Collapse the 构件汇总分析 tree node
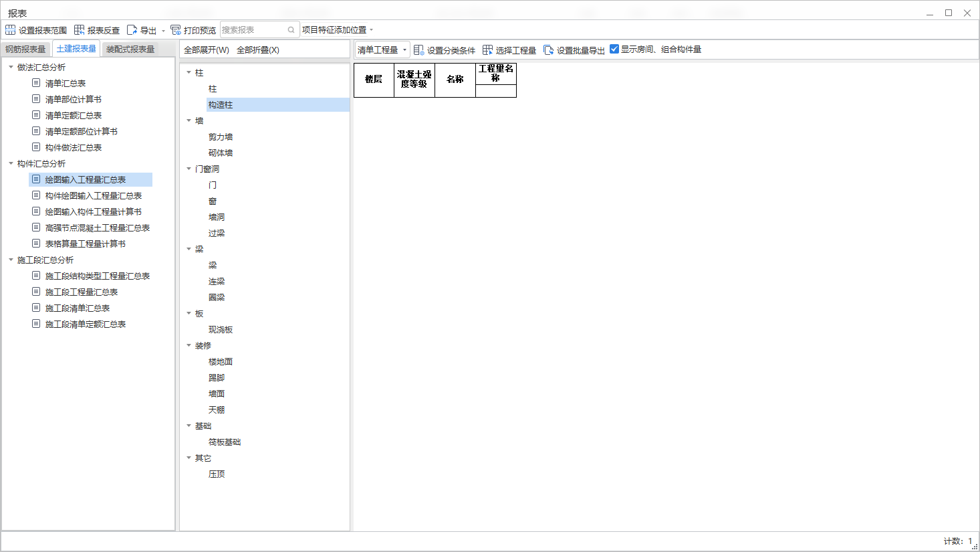The width and height of the screenshot is (980, 552). coord(11,163)
